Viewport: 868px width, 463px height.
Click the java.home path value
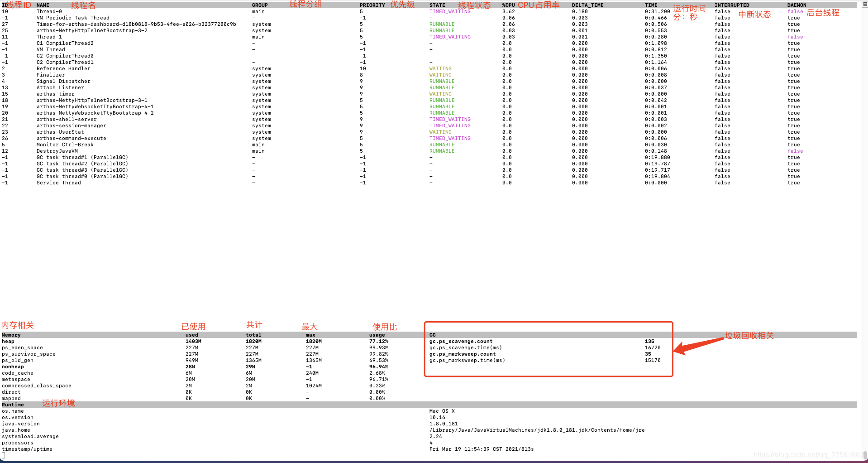[x=537, y=430]
